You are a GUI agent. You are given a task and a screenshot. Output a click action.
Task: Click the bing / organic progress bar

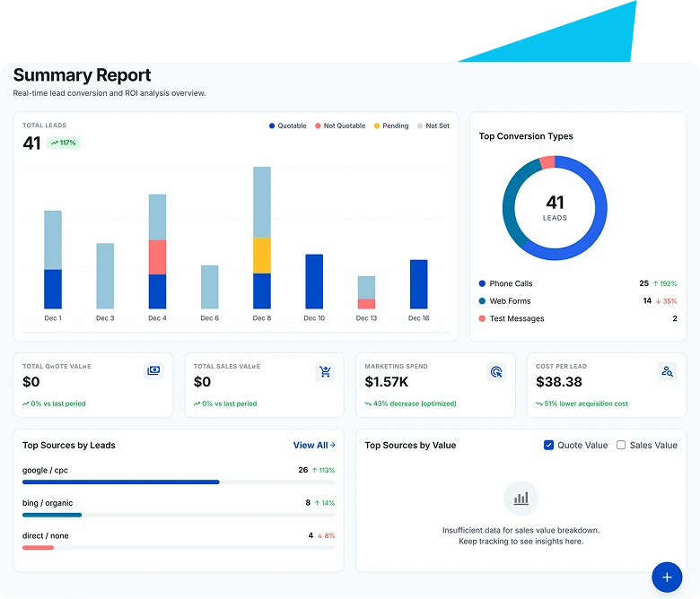(x=179, y=515)
